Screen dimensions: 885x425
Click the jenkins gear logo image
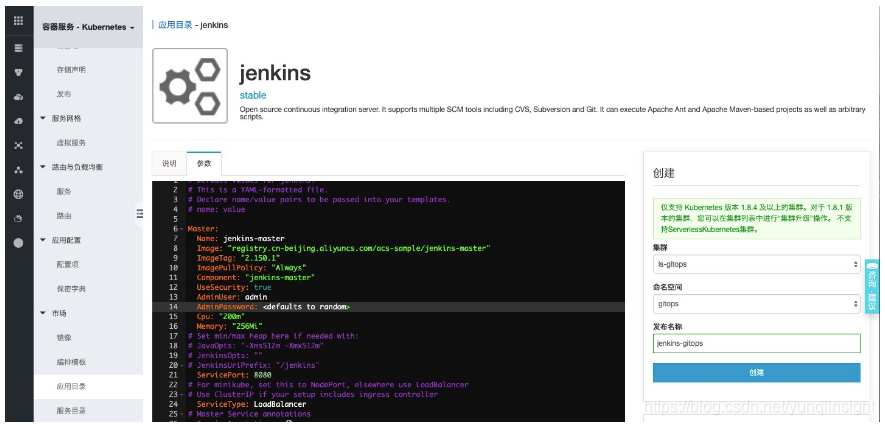point(190,86)
